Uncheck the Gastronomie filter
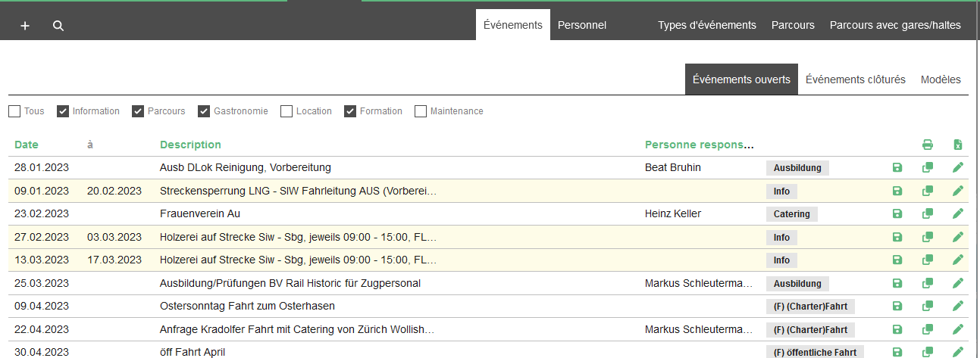Viewport: 980px width, 358px height. 204,111
